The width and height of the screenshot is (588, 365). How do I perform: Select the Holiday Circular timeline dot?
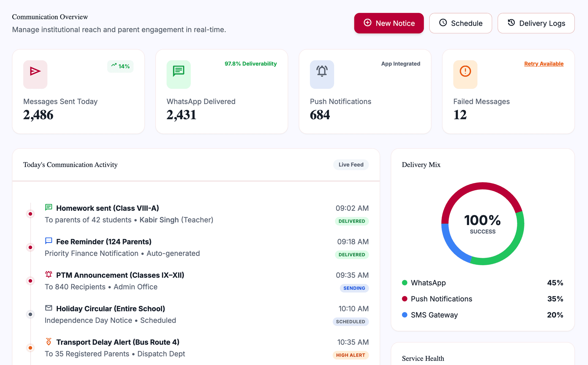point(30,314)
